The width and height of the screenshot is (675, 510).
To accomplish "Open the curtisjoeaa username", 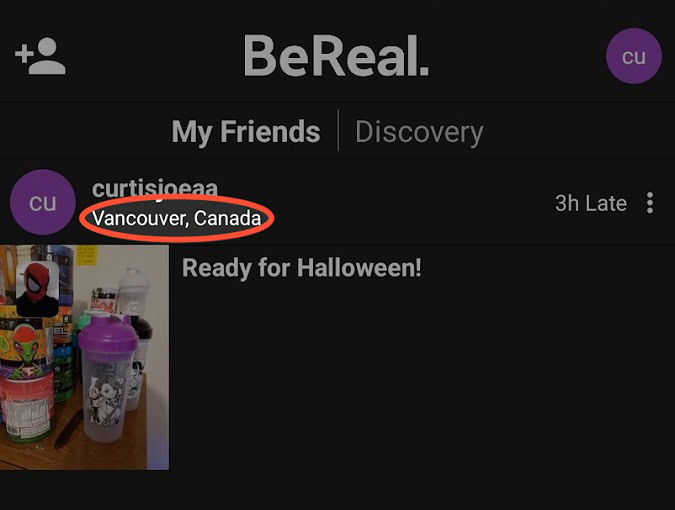I will [x=155, y=189].
